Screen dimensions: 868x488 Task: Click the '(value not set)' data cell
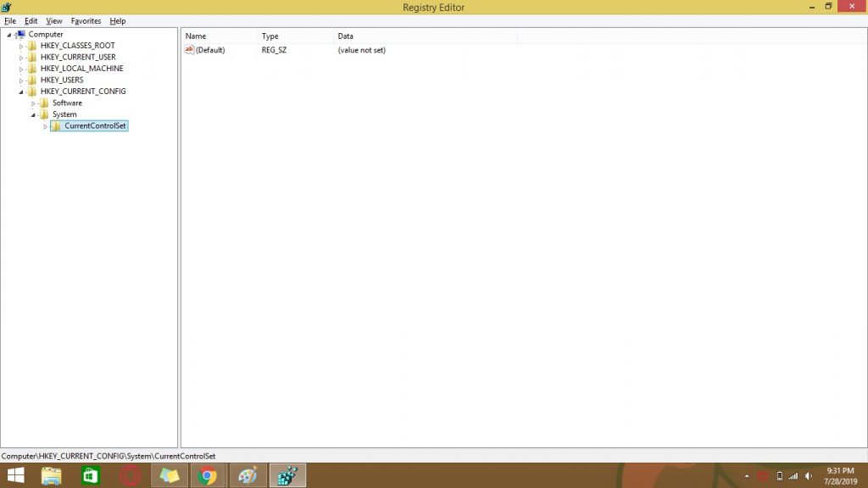[x=361, y=50]
